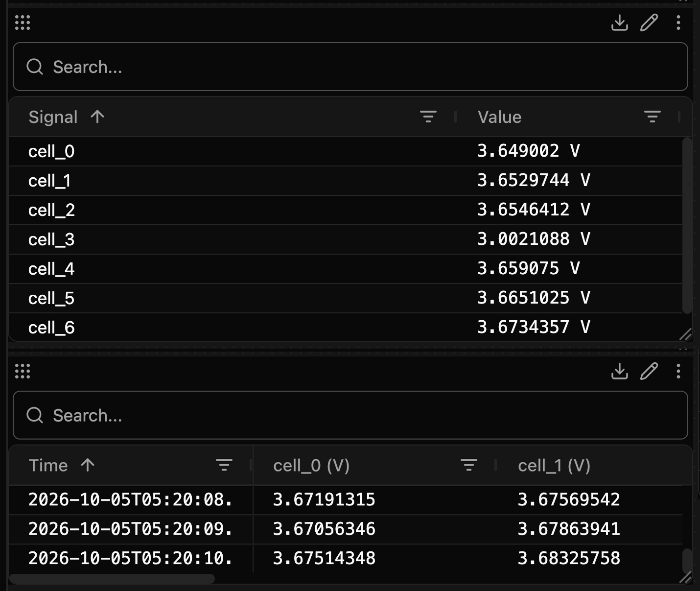Image resolution: width=700 pixels, height=591 pixels.
Task: Click the cell 3.68325758
Action: point(569,558)
